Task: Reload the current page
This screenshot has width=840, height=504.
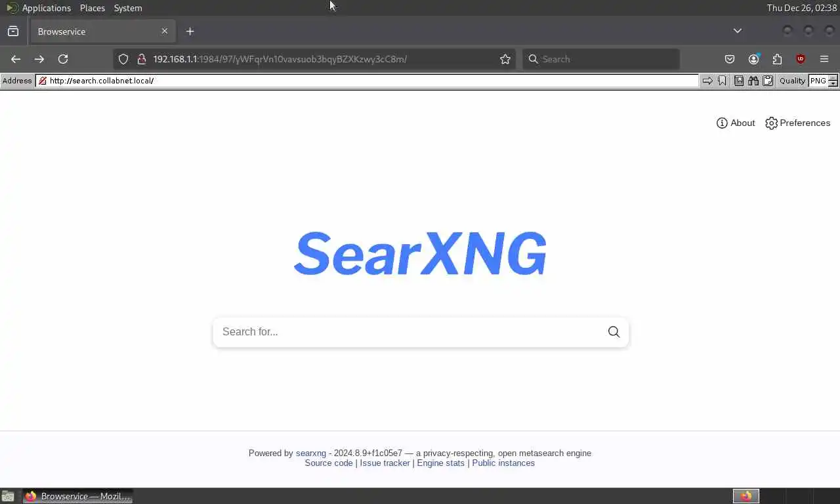Action: click(63, 59)
